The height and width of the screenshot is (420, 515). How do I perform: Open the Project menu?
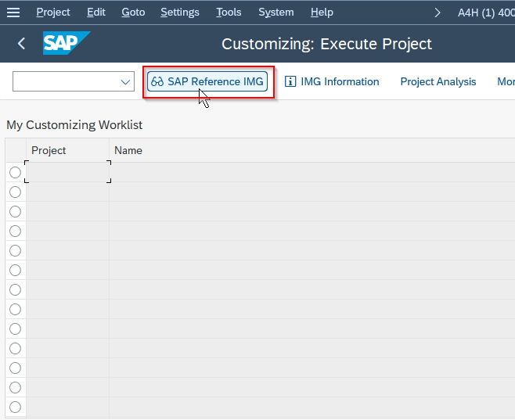point(53,13)
